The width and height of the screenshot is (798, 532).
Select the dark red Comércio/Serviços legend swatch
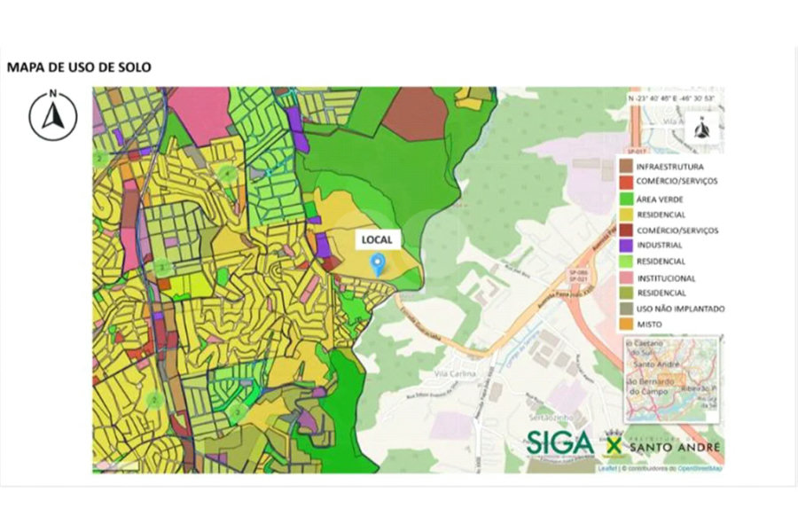(626, 231)
